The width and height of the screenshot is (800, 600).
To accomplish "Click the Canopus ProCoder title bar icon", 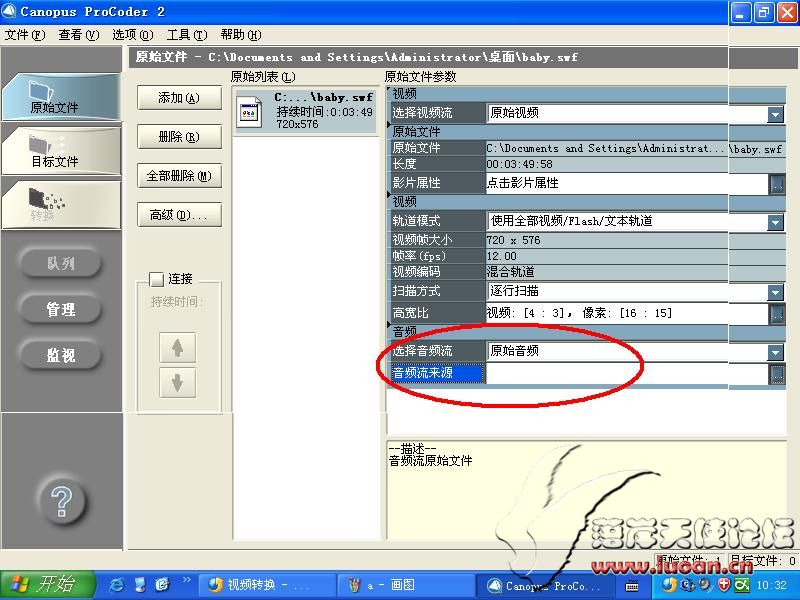I will tap(9, 11).
